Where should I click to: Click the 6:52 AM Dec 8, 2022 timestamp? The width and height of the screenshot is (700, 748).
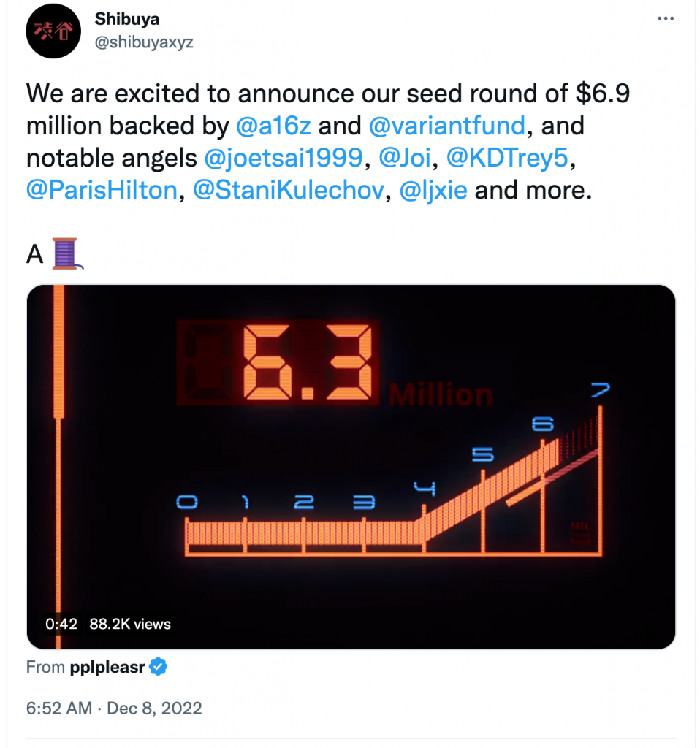point(114,708)
